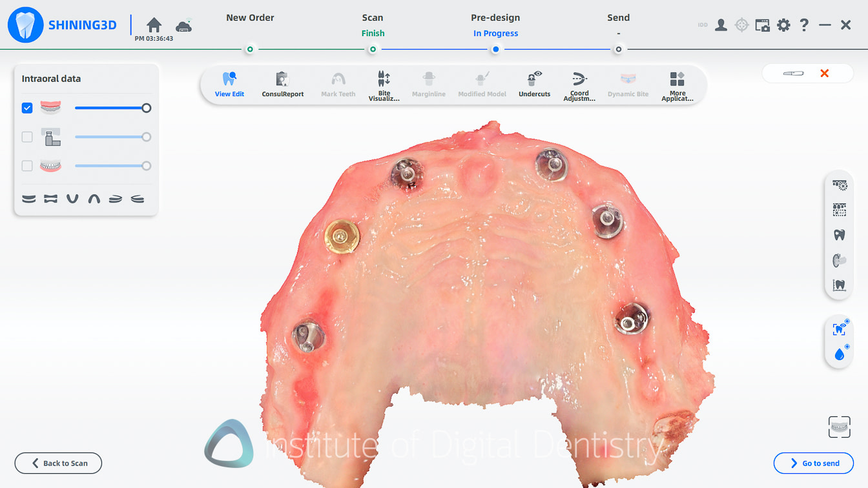Open the ConsulReport tool
868x488 pixels.
282,85
